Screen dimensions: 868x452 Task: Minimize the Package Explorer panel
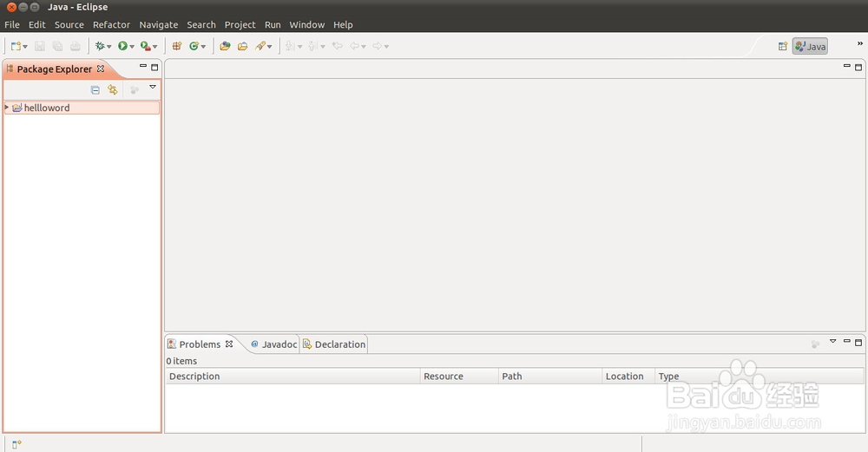143,67
